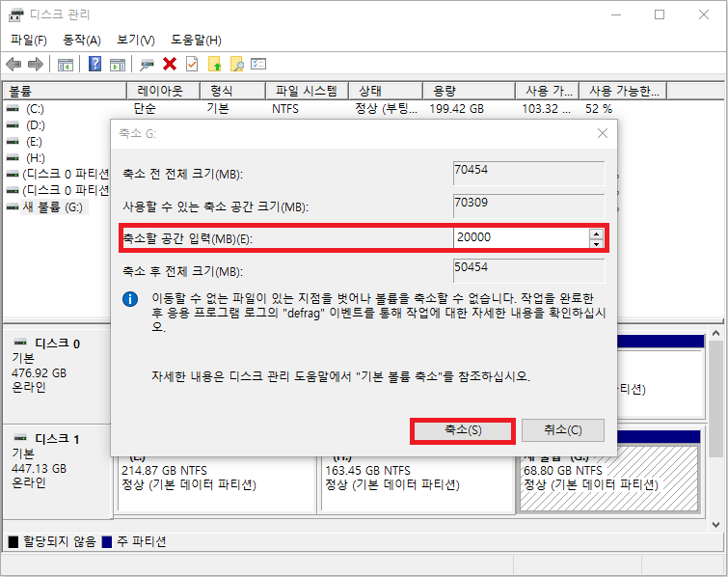Sort by the 형식 column header
The width and height of the screenshot is (728, 577).
click(232, 91)
